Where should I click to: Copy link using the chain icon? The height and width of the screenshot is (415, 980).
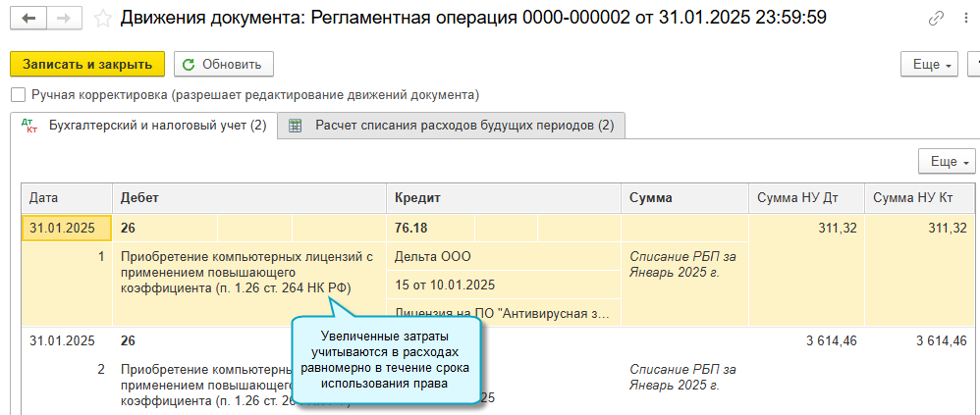coord(936,19)
